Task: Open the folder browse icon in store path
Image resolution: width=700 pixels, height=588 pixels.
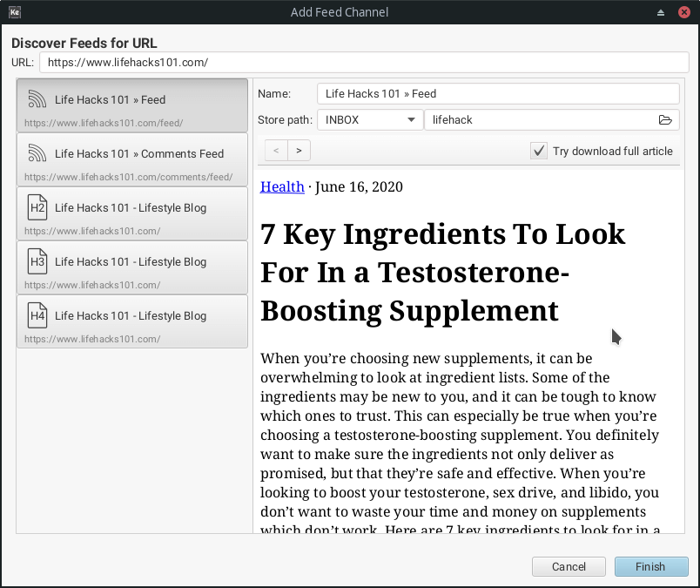Action: tap(665, 120)
